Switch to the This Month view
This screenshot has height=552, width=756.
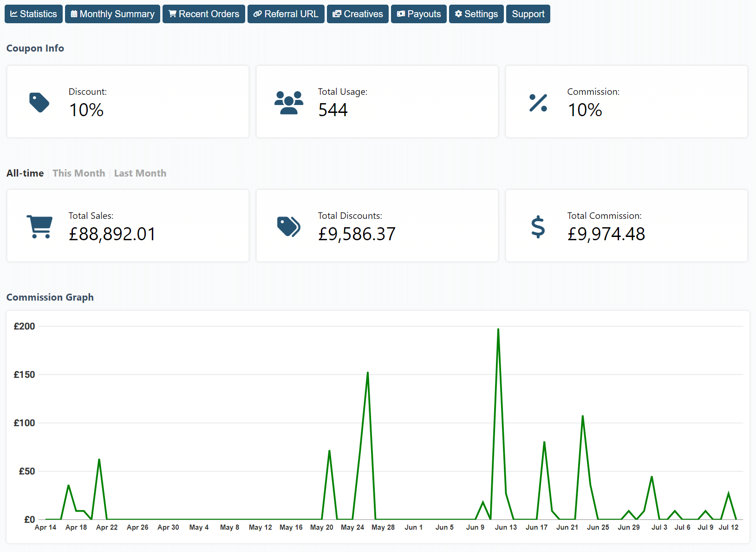click(x=78, y=173)
